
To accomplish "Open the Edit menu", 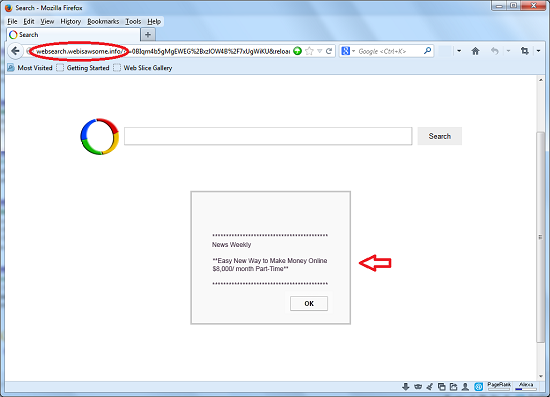I will pos(29,22).
